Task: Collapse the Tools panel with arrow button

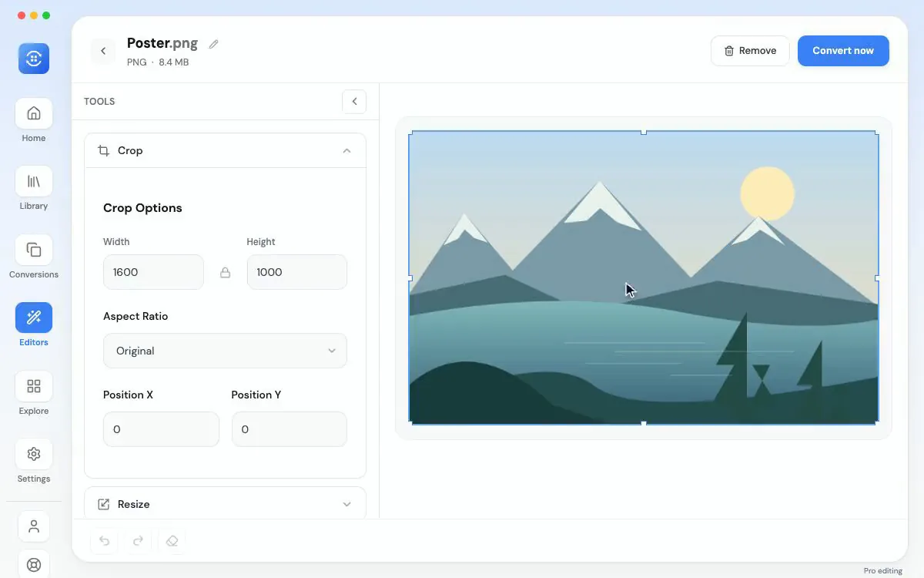Action: [354, 101]
